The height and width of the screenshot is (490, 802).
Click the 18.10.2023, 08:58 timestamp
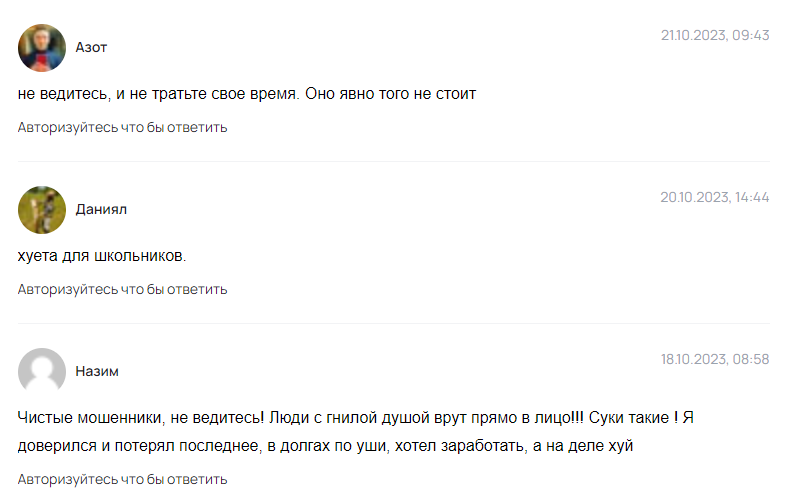click(x=715, y=359)
